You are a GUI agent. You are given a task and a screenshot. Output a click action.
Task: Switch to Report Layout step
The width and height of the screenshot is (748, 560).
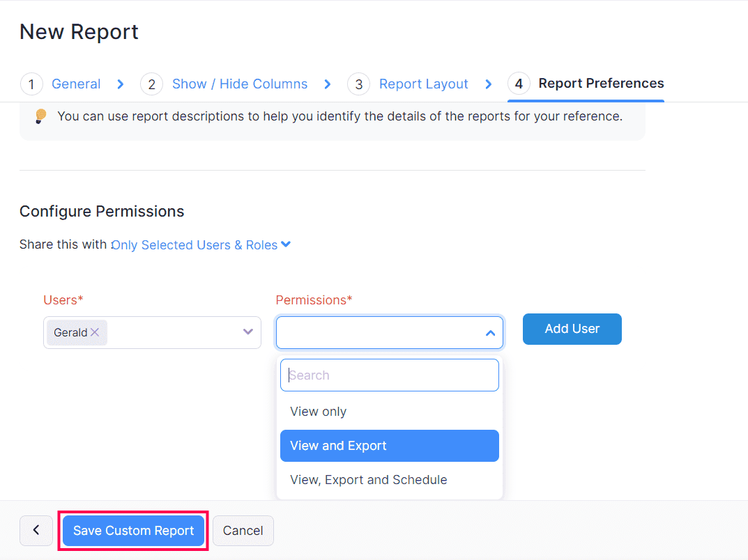tap(423, 84)
